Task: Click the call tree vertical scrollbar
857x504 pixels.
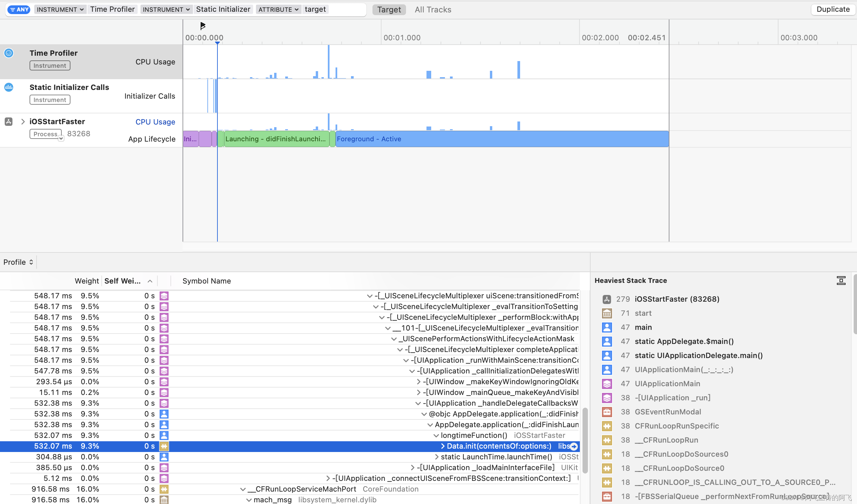Action: 585,440
